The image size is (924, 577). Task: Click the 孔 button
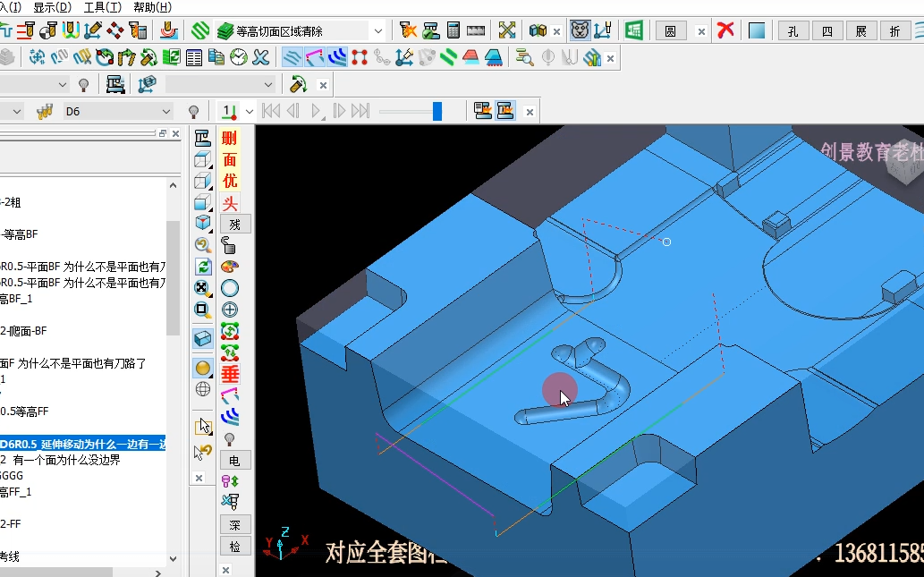coord(793,30)
